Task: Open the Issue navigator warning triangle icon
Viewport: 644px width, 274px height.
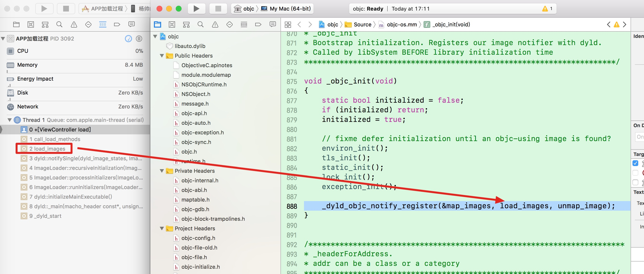Action: (215, 24)
